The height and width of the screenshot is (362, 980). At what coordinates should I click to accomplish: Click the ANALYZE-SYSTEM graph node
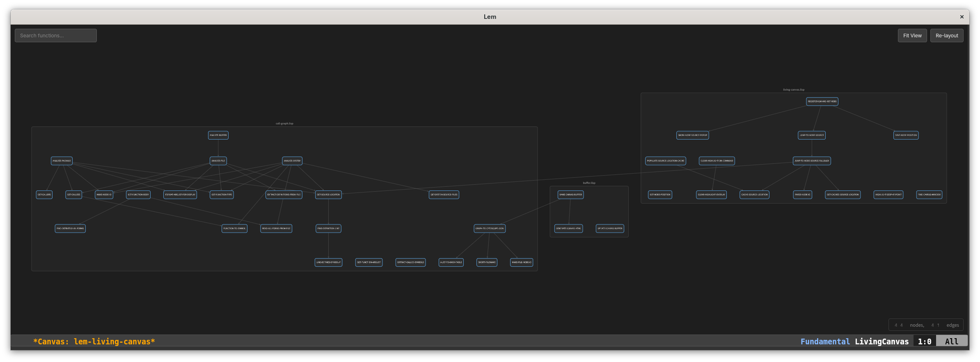pyautogui.click(x=292, y=161)
